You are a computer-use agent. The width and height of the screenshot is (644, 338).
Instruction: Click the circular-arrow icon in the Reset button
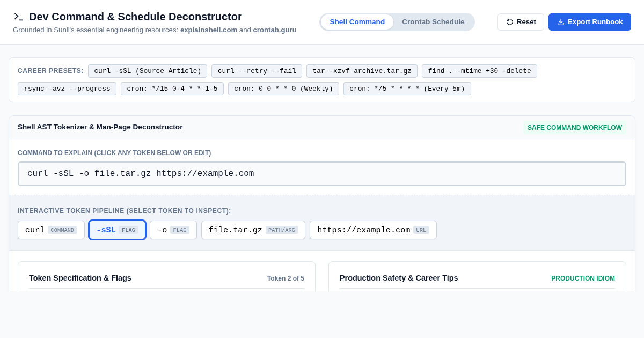[x=510, y=22]
